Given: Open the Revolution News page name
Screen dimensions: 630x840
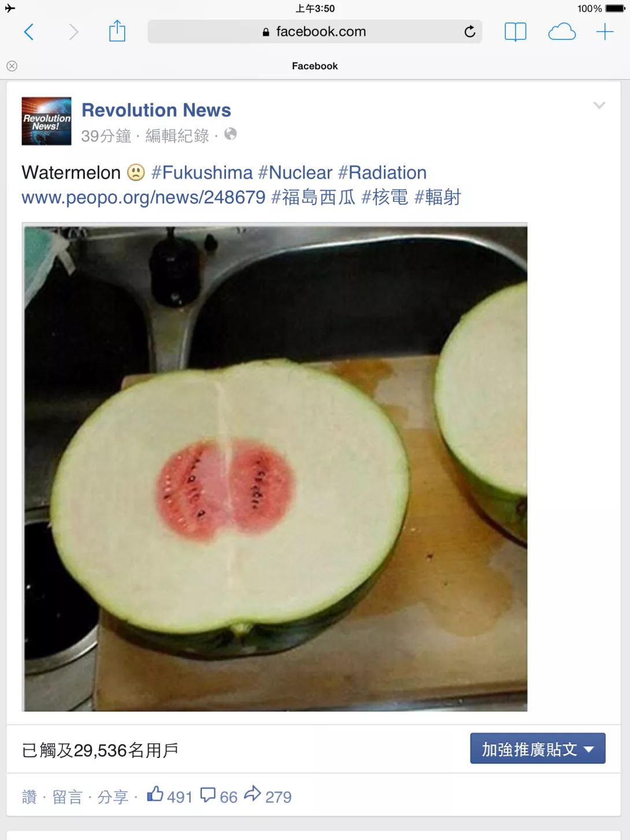Looking at the screenshot, I should pos(156,110).
